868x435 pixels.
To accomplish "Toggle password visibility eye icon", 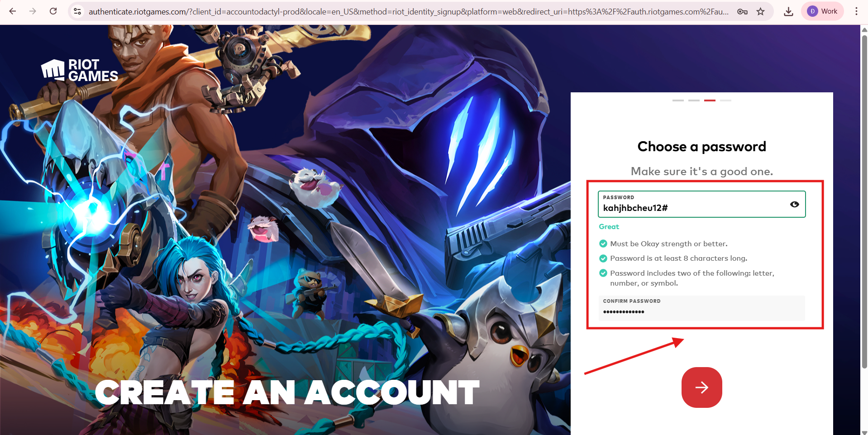I will click(794, 205).
